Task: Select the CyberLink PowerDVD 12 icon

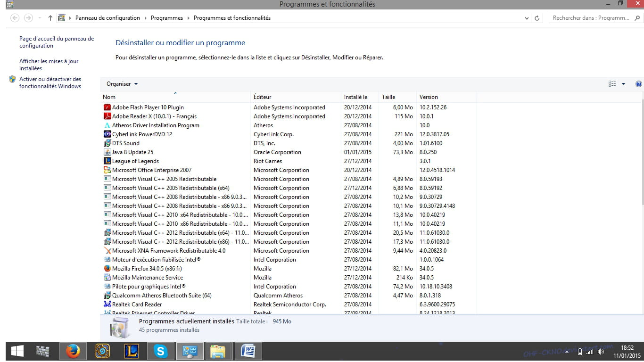Action: tap(107, 134)
